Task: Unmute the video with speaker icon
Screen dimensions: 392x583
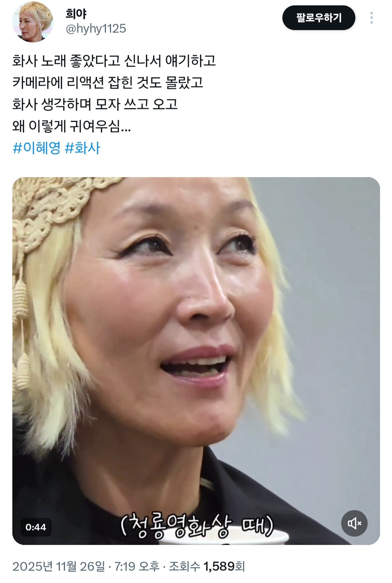Action: tap(354, 523)
